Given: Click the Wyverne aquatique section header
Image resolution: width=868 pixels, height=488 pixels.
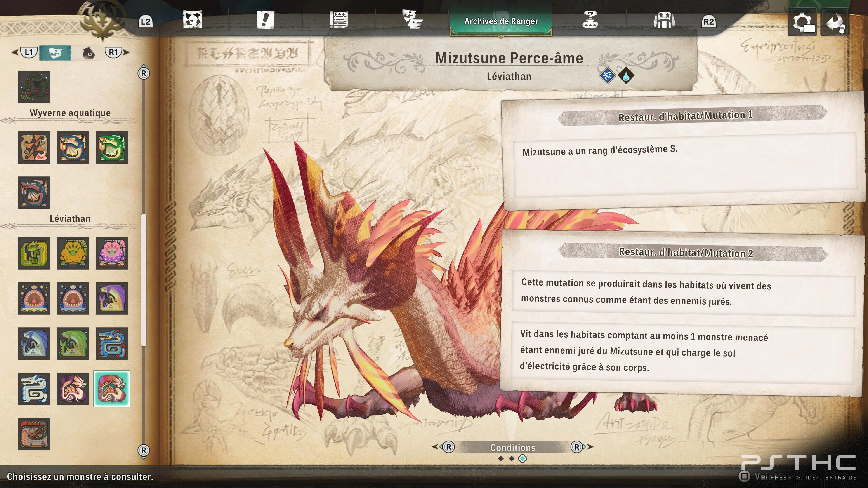Looking at the screenshot, I should 70,113.
